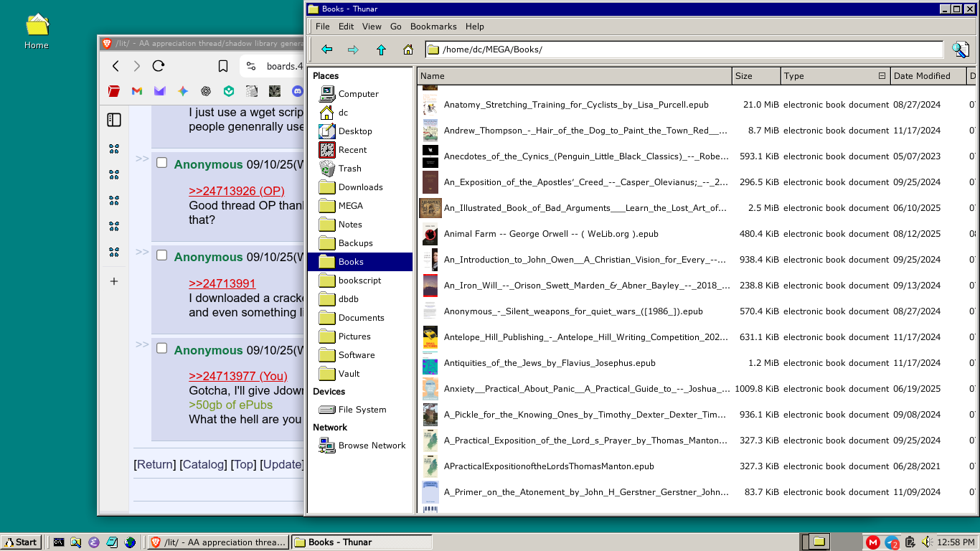Select Downloads in Thunar's Places sidebar
This screenshot has height=551, width=980.
(x=360, y=187)
